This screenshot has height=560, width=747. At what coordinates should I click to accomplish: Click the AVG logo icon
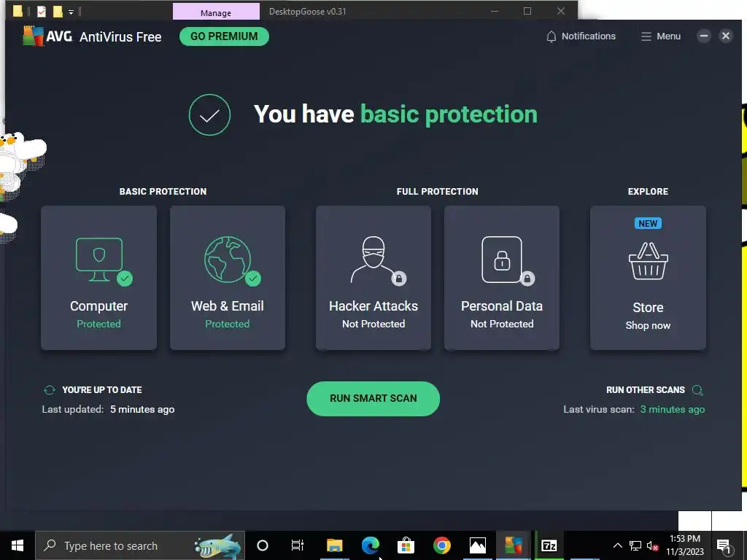tap(33, 36)
